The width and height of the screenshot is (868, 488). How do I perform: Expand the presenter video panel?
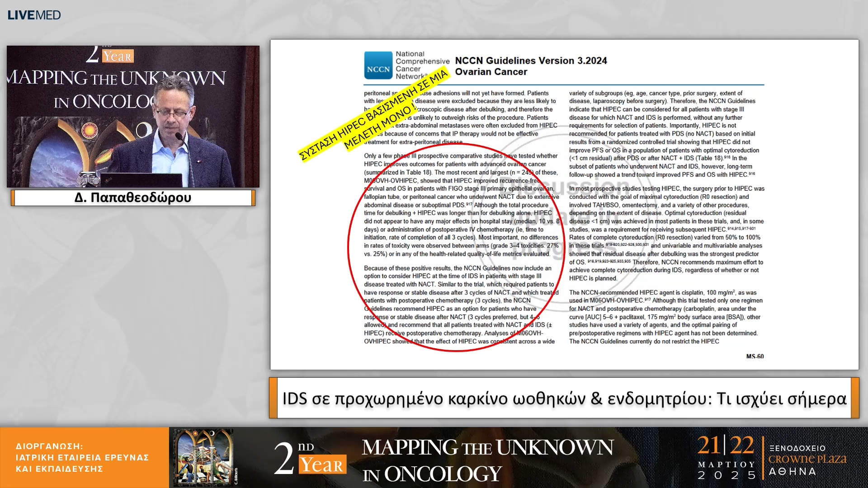(133, 117)
